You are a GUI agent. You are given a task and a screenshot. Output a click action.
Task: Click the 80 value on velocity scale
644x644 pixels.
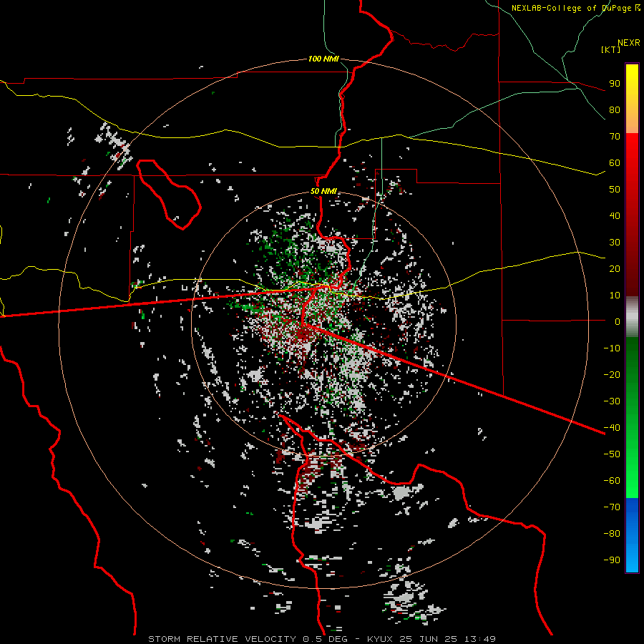[x=615, y=109]
